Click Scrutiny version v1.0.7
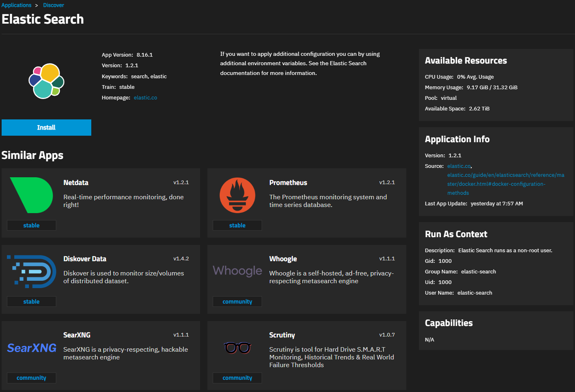This screenshot has width=575, height=392. pos(387,335)
